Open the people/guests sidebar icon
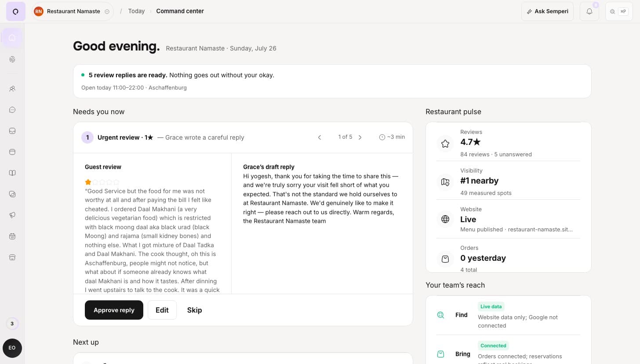Viewport: 640px width, 364px height. pos(12,89)
